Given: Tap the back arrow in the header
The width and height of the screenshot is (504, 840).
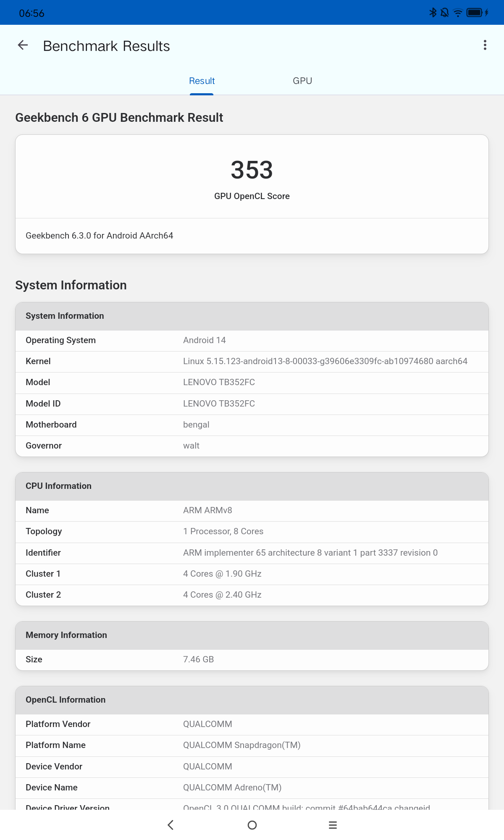Looking at the screenshot, I should pyautogui.click(x=23, y=45).
